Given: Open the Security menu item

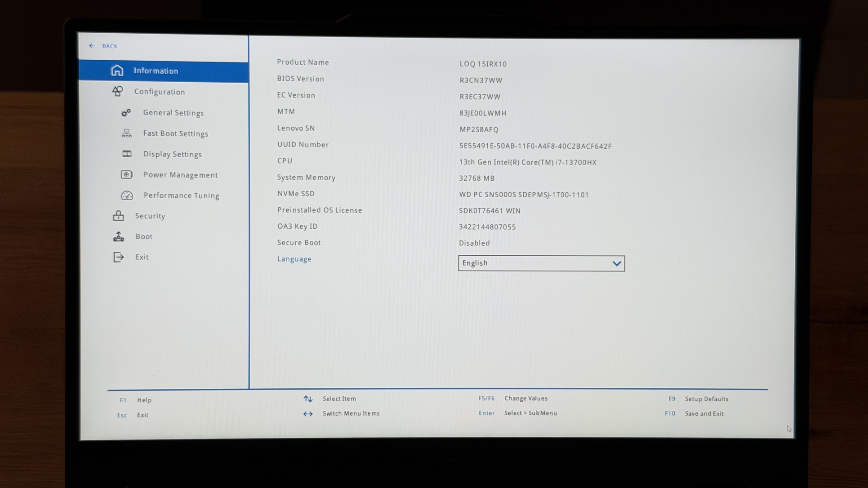Looking at the screenshot, I should (x=150, y=216).
